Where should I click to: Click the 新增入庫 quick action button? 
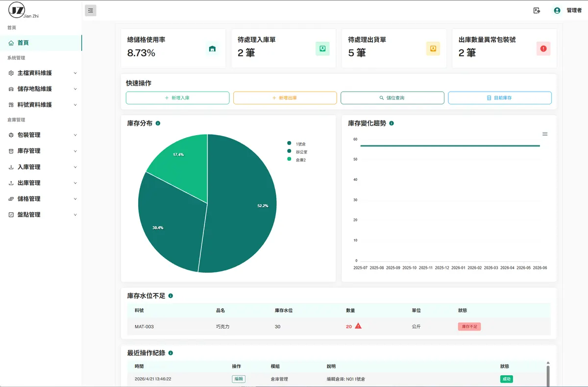point(177,98)
